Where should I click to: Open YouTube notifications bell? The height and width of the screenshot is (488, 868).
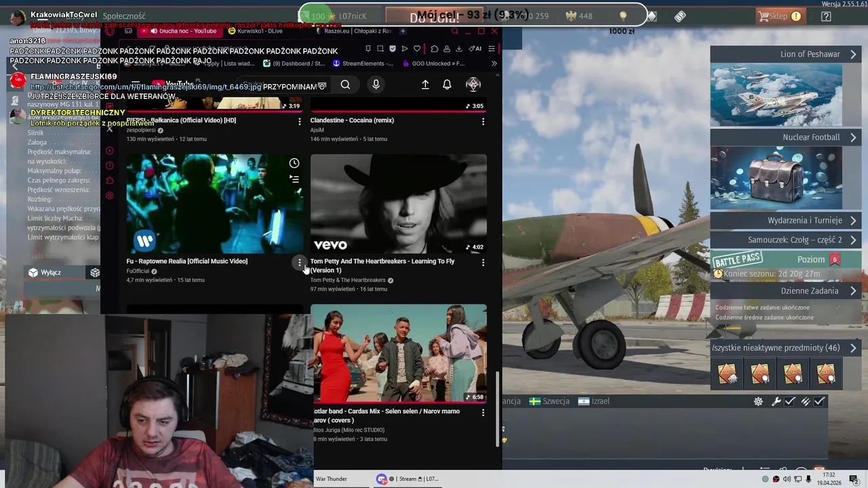447,85
